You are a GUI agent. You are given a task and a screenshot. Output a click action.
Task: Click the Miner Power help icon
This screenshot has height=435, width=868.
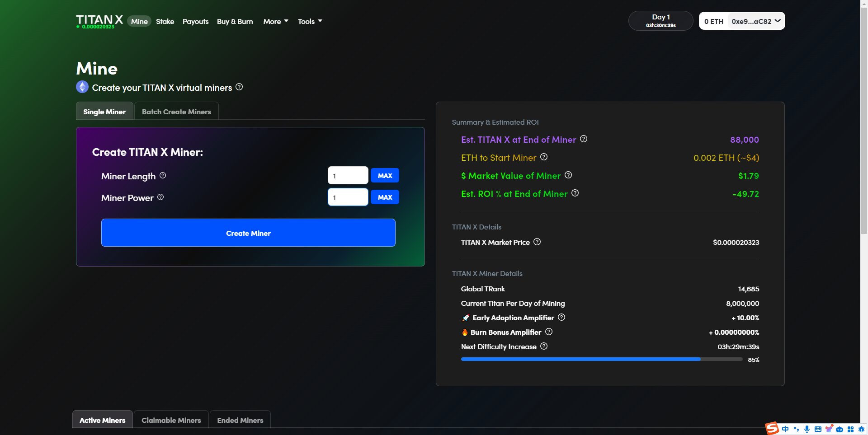pos(160,197)
